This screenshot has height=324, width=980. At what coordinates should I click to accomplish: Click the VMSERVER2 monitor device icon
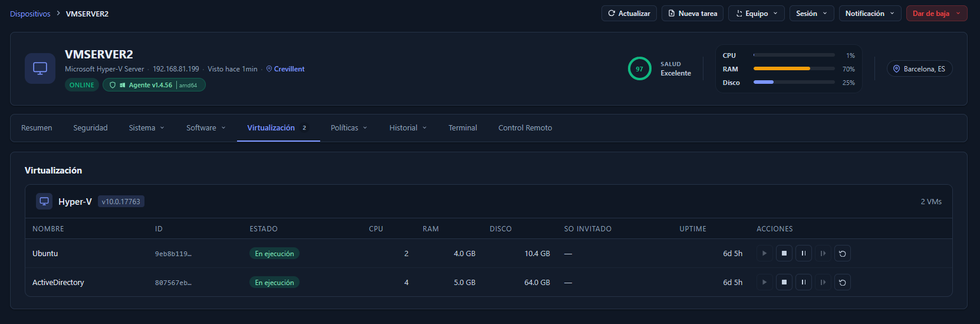[40, 68]
